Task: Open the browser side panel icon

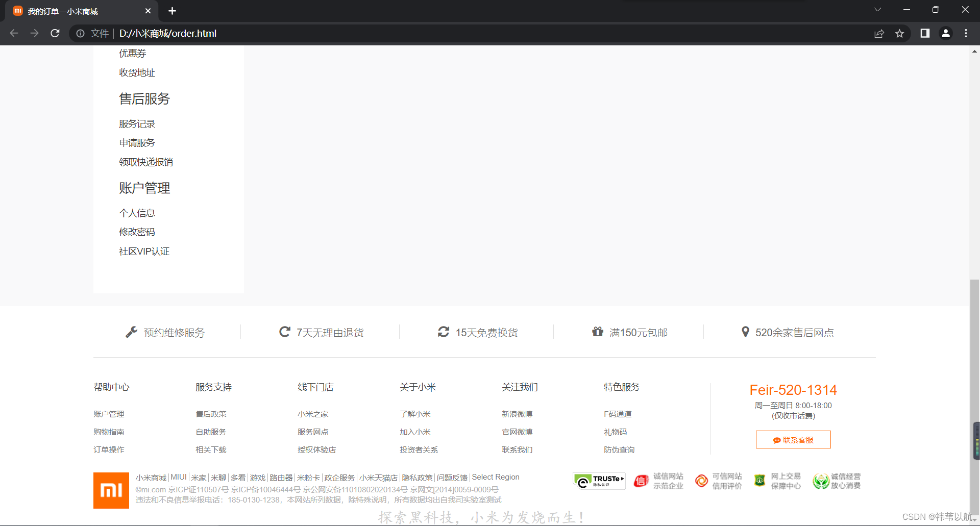Action: pyautogui.click(x=925, y=33)
